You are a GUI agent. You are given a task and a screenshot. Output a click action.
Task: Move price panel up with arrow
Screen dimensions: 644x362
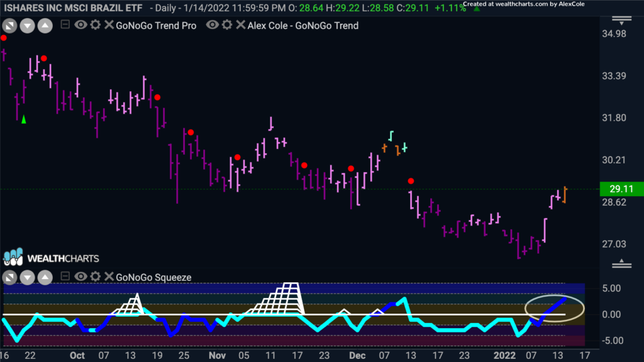coord(45,26)
